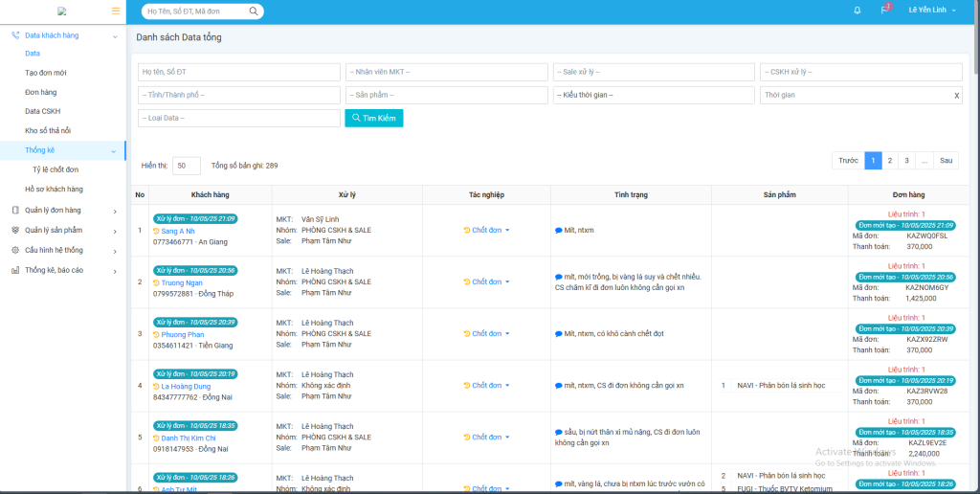This screenshot has width=980, height=494.
Task: Open the Chốt đơn dropdown in row 1
Action: coord(486,230)
